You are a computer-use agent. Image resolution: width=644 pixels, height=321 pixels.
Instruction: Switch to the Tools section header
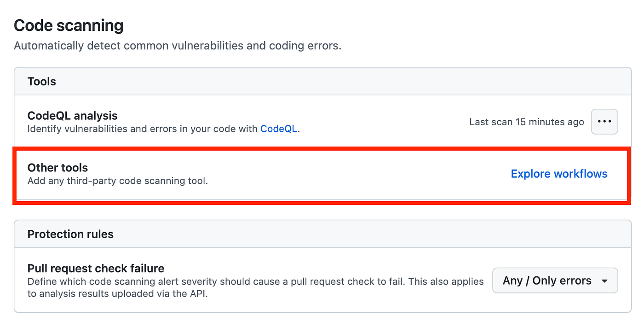(x=42, y=81)
